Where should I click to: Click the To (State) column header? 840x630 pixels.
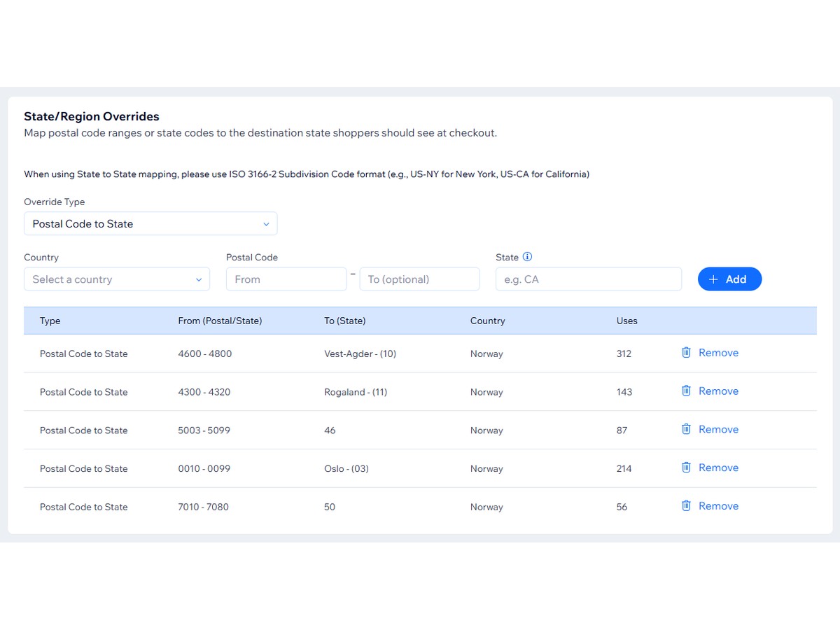coord(345,321)
